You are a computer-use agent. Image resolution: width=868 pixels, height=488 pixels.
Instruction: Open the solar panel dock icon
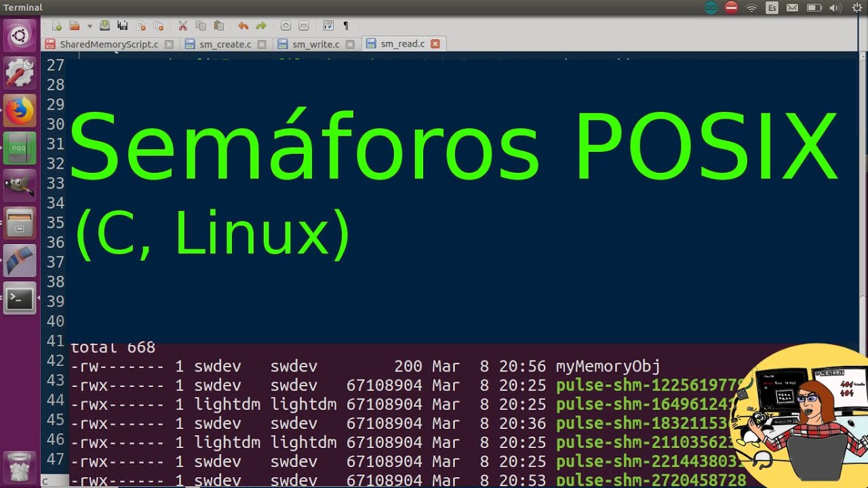coord(20,260)
